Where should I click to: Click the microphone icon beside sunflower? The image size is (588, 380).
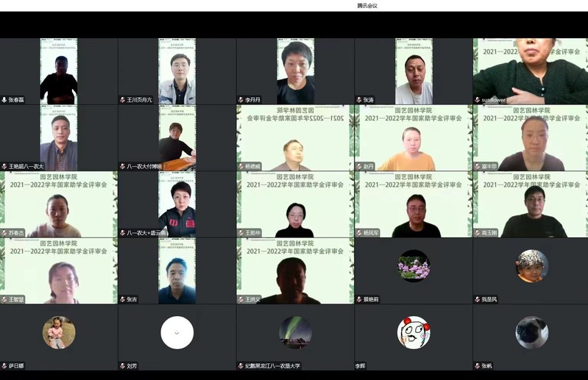pos(477,100)
